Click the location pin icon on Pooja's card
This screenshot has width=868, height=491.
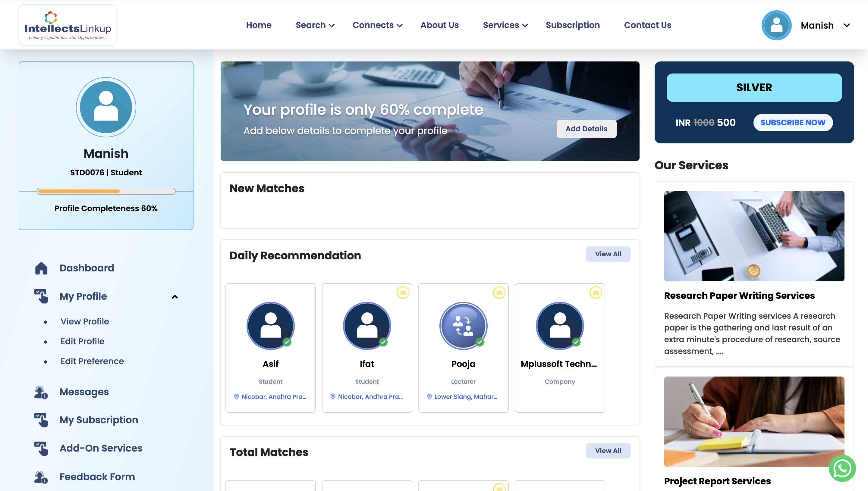pos(429,397)
